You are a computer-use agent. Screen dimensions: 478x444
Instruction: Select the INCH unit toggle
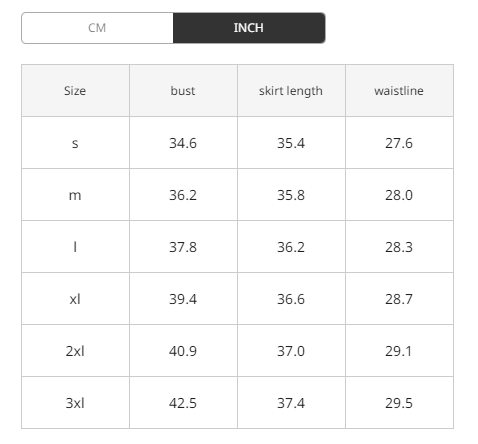point(249,28)
